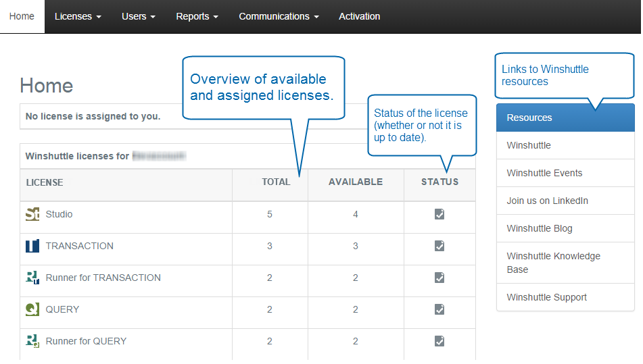This screenshot has height=364, width=643.
Task: Open the Winshuttle Events link
Action: click(x=565, y=173)
